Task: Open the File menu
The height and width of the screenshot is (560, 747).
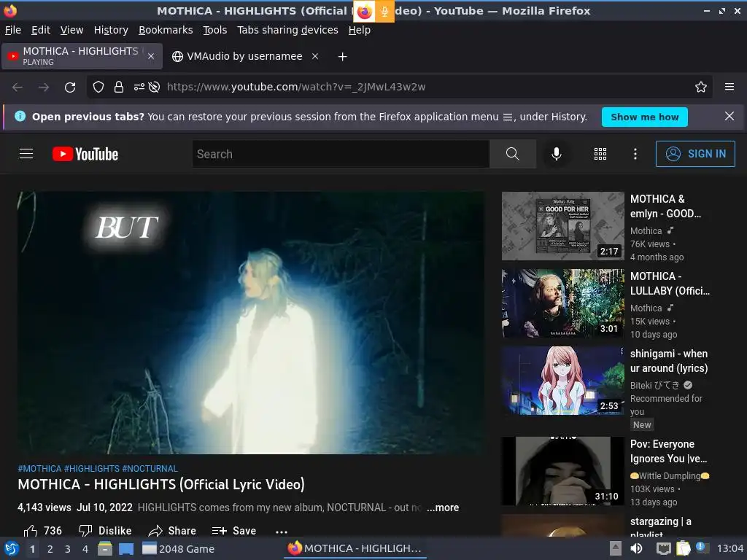Action: pos(13,30)
